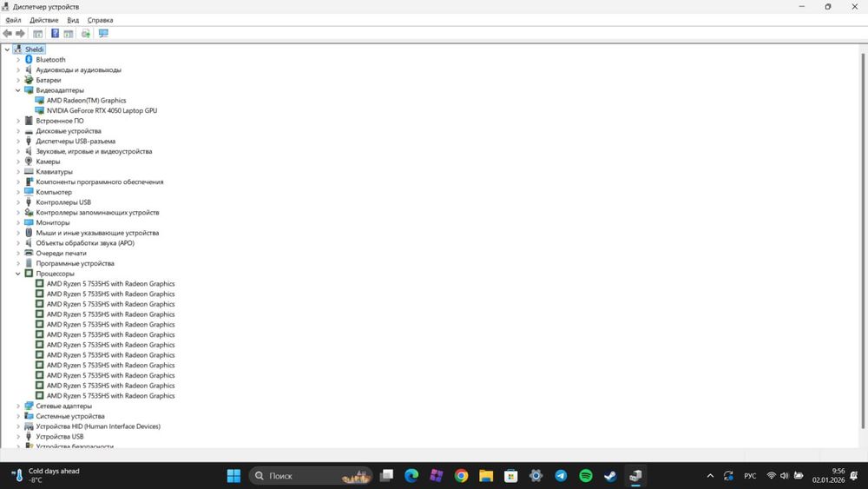Open Settings gear from taskbar
The width and height of the screenshot is (868, 489).
click(x=536, y=476)
